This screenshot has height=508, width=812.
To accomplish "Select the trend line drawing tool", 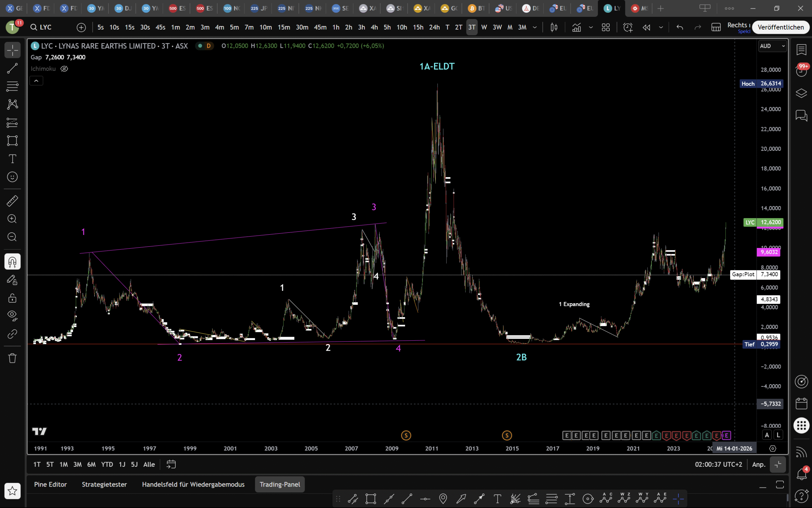I will pos(12,69).
